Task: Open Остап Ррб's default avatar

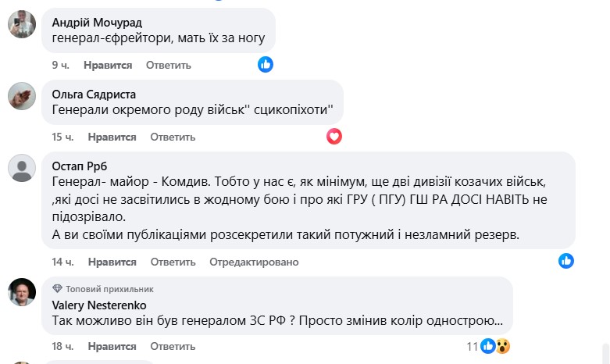Action: click(x=21, y=168)
